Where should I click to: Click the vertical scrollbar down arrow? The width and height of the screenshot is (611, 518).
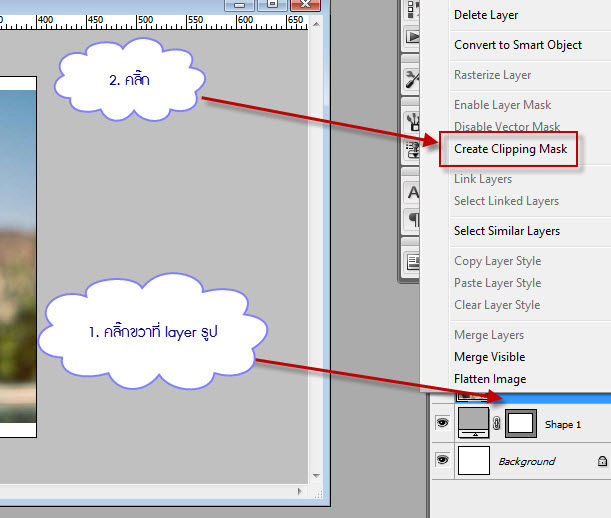[x=316, y=476]
